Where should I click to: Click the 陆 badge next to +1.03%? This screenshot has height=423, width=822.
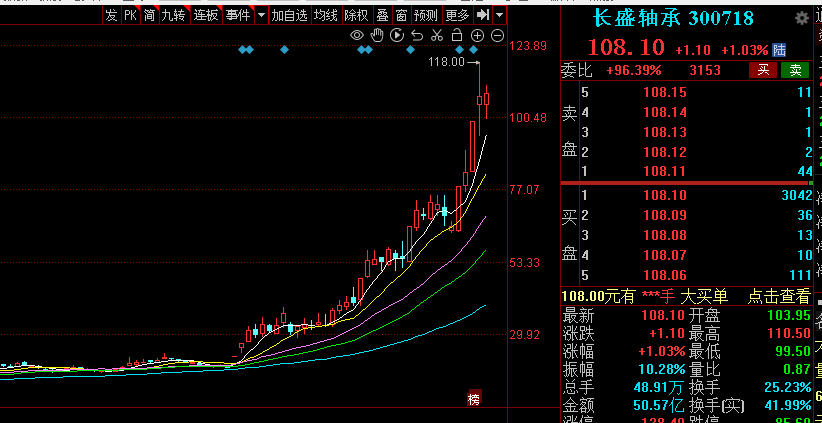tap(779, 50)
